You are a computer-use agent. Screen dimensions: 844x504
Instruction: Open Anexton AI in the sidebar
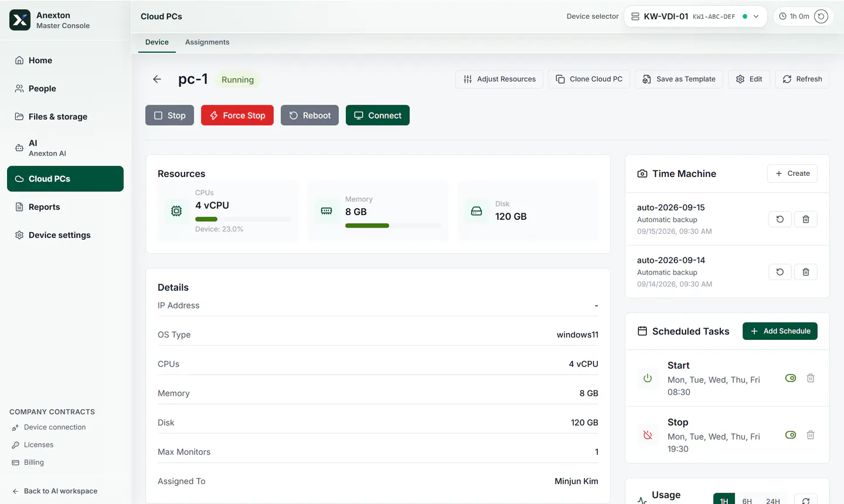(x=65, y=148)
